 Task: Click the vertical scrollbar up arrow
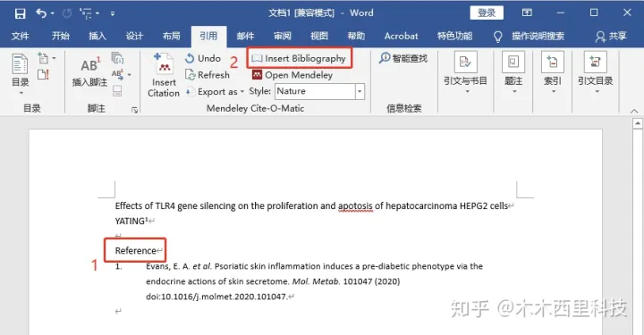(x=638, y=123)
